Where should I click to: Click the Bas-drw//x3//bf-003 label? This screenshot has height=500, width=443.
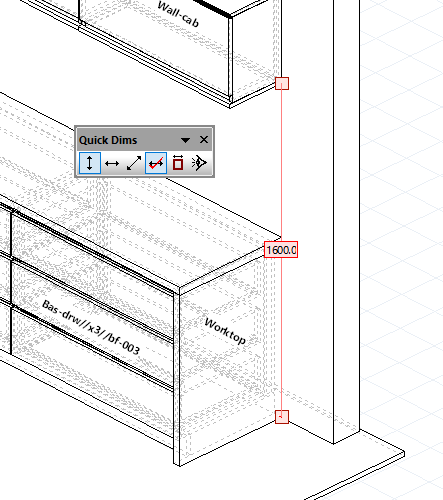coord(91,327)
